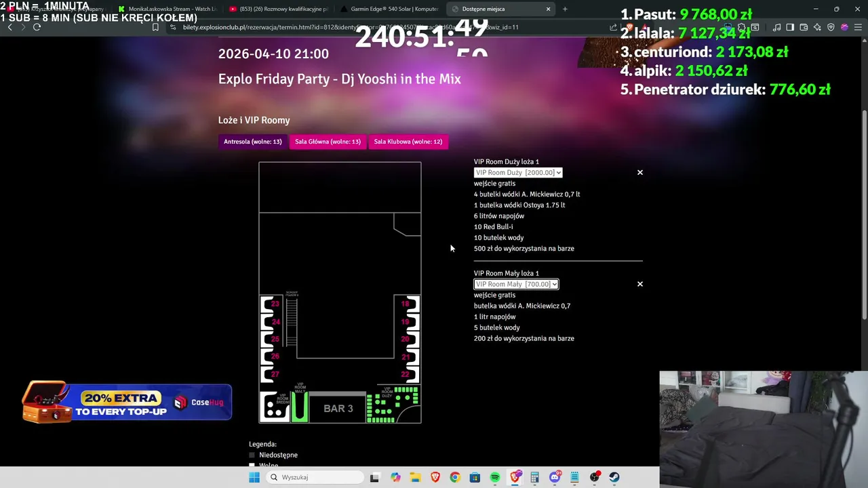Click the green VIP Room Mały booth
This screenshot has height=488, width=868.
point(300,408)
